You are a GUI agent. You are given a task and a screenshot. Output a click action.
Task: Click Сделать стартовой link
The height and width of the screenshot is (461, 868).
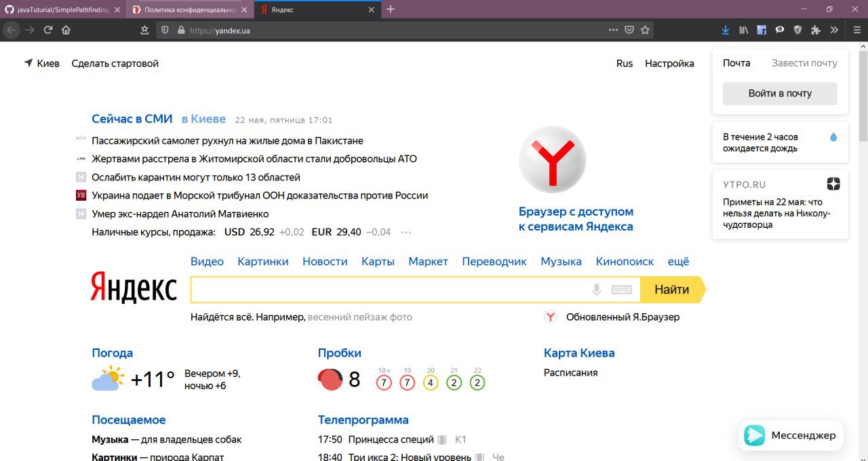click(115, 63)
